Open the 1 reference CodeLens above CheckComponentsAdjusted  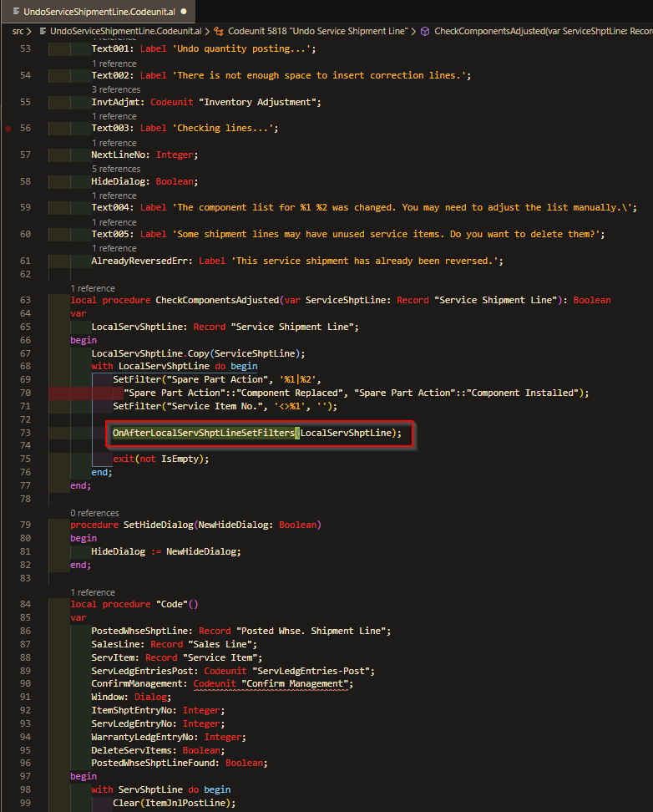click(94, 287)
